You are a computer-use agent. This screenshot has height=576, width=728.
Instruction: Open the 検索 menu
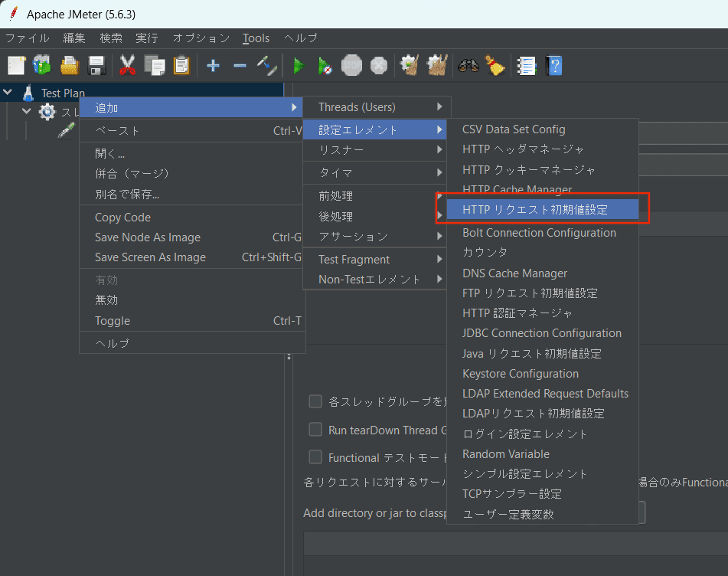[x=111, y=38]
